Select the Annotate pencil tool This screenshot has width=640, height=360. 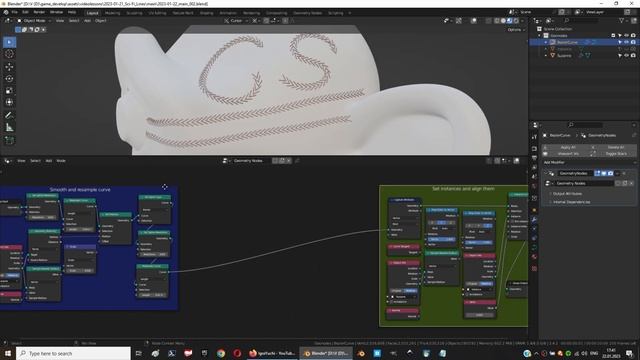tap(9, 115)
